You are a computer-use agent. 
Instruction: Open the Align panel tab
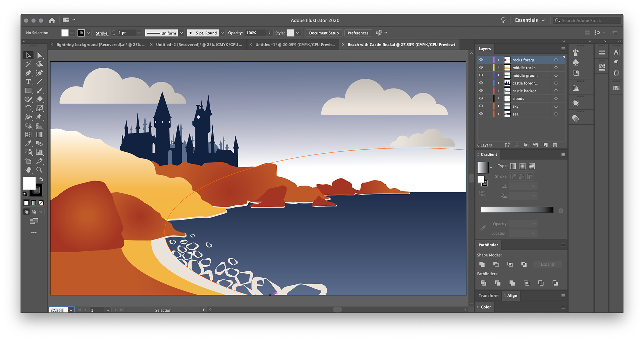[x=512, y=295]
